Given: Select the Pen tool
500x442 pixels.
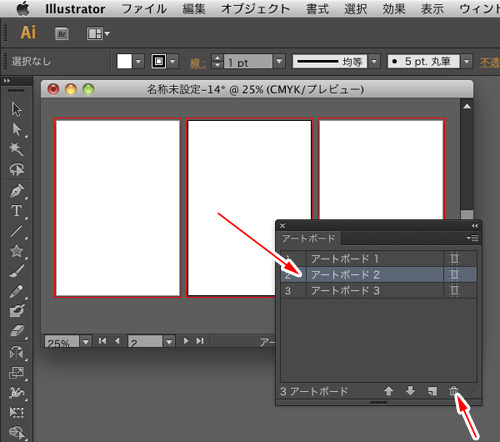Looking at the screenshot, I should 17,191.
